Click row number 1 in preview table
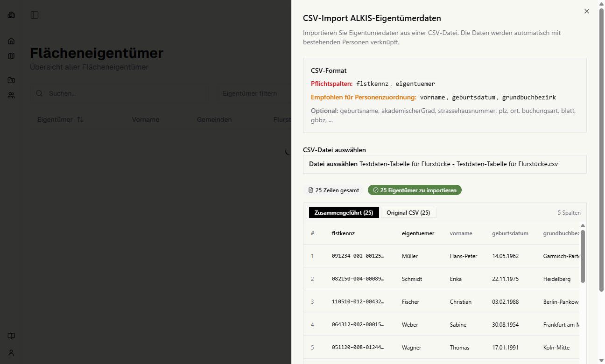 312,256
